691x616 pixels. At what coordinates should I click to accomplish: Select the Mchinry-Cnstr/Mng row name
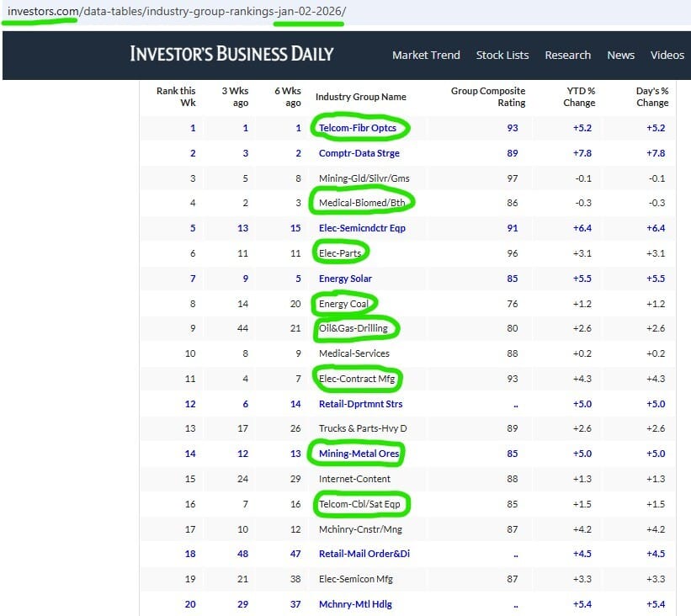pyautogui.click(x=360, y=529)
